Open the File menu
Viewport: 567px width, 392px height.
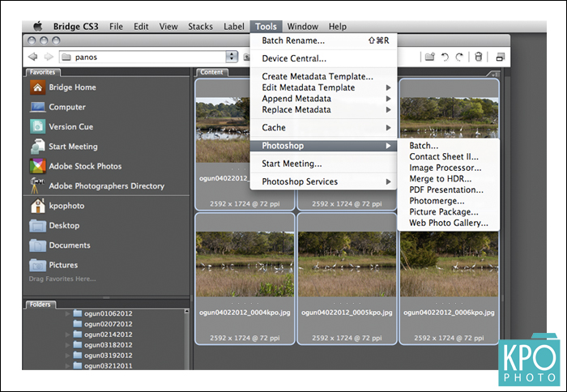click(116, 27)
